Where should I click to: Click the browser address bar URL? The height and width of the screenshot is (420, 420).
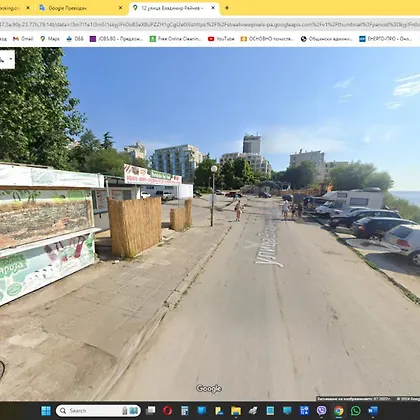[210, 24]
